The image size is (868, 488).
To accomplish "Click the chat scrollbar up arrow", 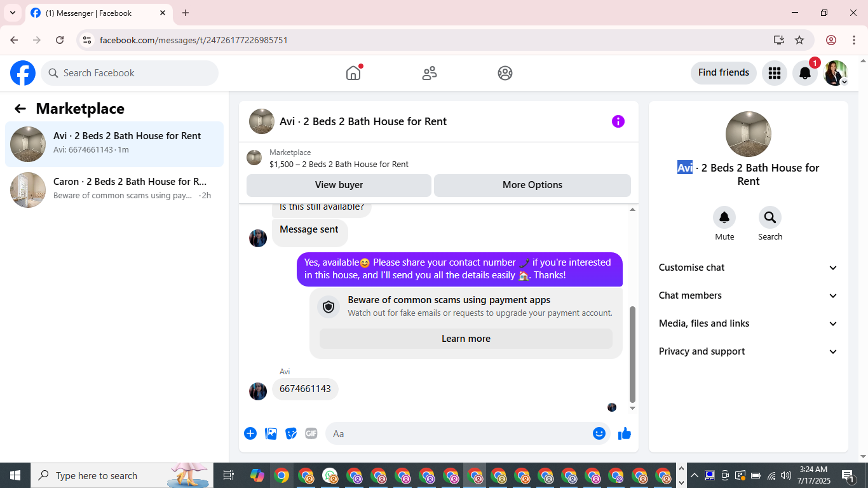I will coord(632,209).
